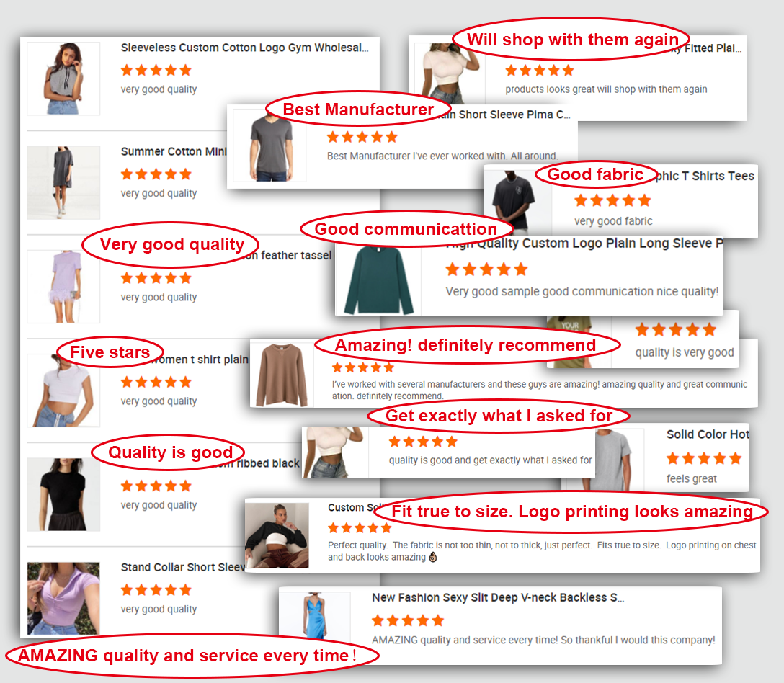Click star rating under Summer Cotton Mini

[156, 174]
